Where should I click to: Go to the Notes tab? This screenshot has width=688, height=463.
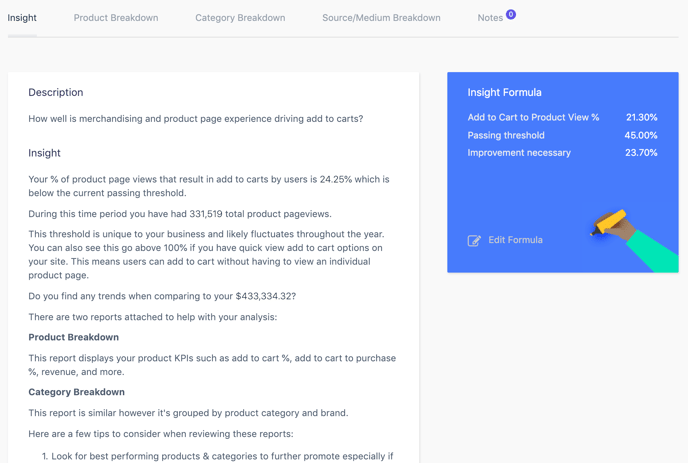tap(490, 18)
